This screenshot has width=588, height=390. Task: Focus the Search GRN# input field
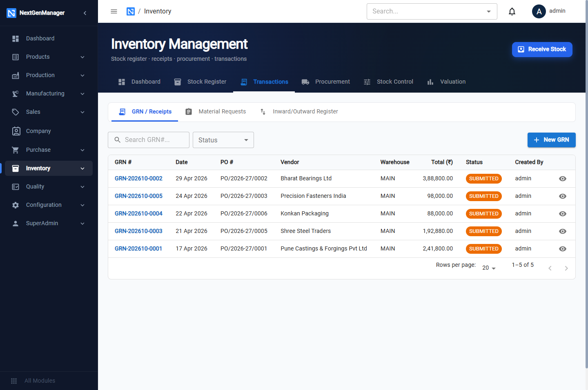(149, 140)
